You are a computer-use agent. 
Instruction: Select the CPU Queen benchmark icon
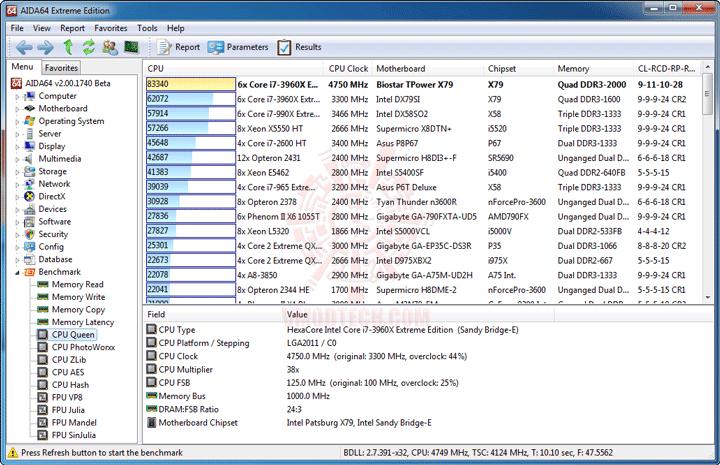pyautogui.click(x=43, y=335)
